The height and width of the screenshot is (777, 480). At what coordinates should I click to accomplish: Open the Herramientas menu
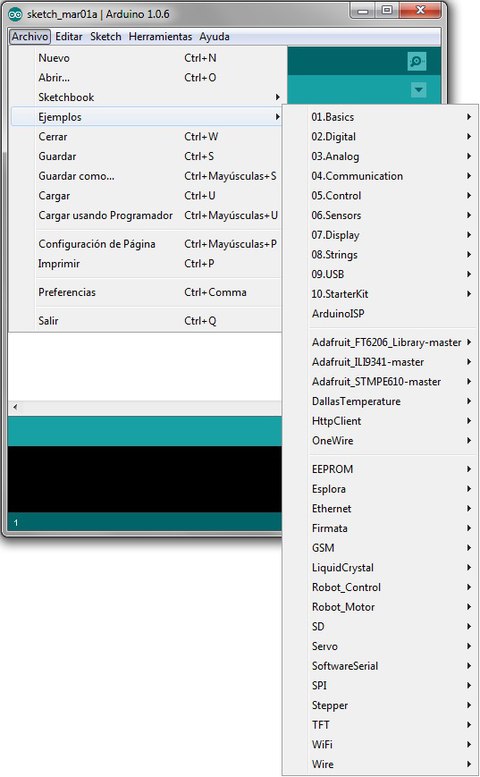coord(160,37)
